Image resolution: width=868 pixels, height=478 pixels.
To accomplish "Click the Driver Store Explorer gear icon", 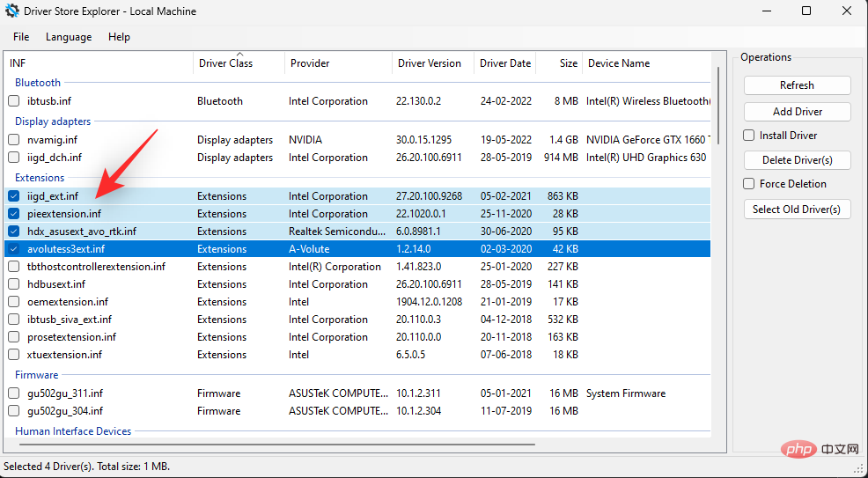I will click(11, 11).
